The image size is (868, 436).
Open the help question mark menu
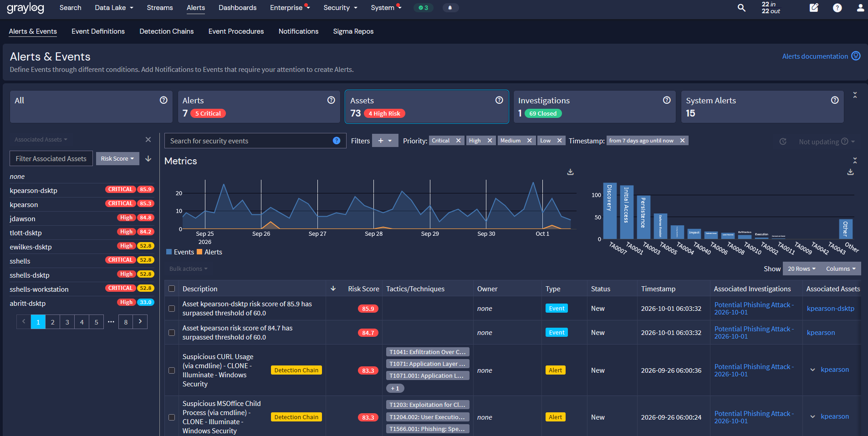[837, 8]
